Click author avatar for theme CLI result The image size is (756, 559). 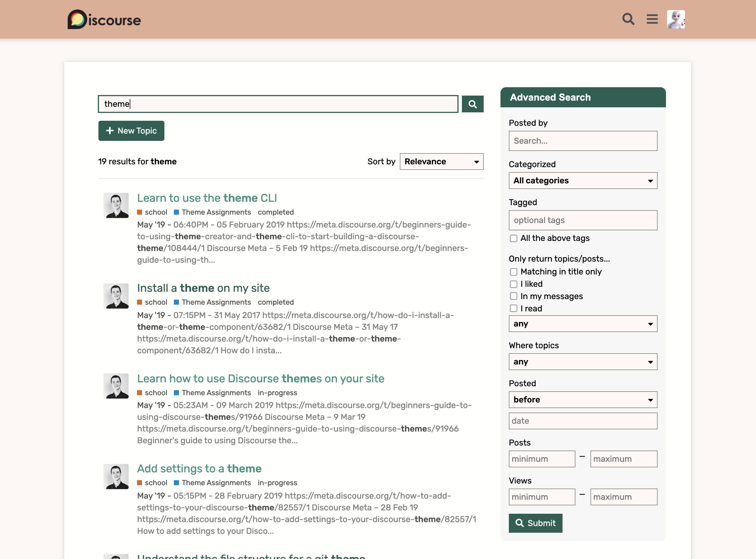[116, 205]
